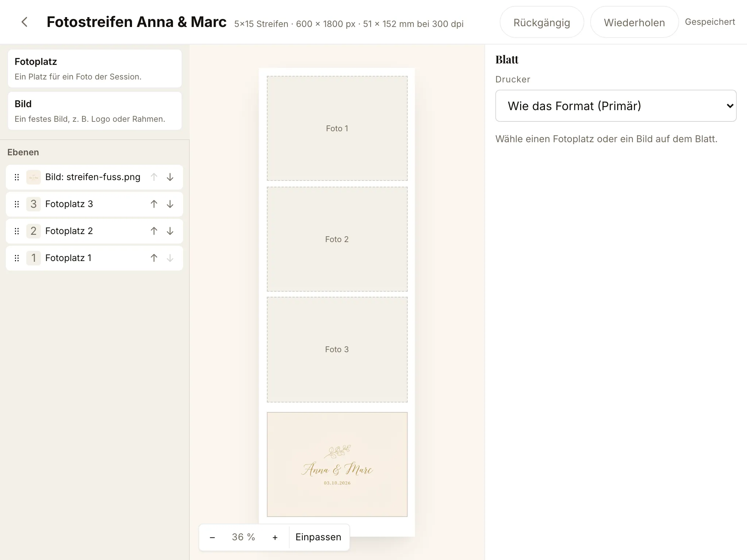
Task: Grab the drag handle of streifen-fuss.png layer
Action: [17, 177]
